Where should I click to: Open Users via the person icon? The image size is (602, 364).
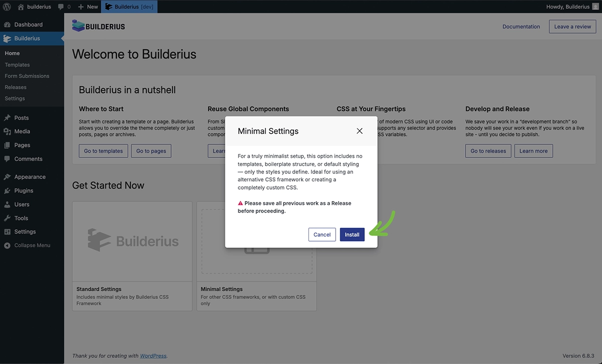click(7, 204)
